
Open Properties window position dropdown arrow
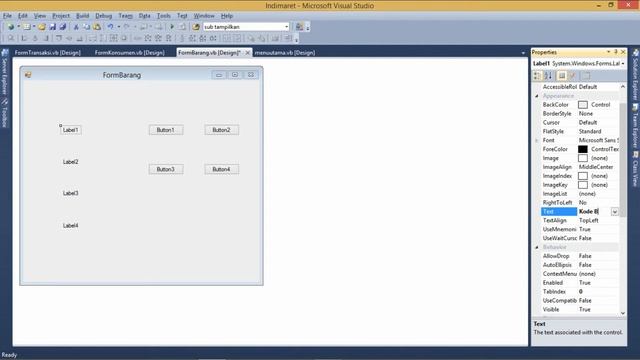[x=608, y=52]
